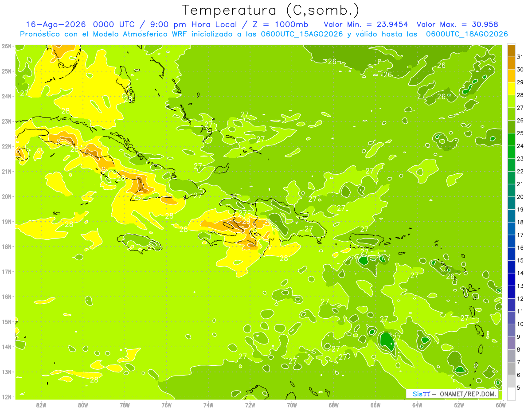The height and width of the screenshot is (411, 532).
Task: Click the longitude axis label "78W"
Action: click(125, 405)
